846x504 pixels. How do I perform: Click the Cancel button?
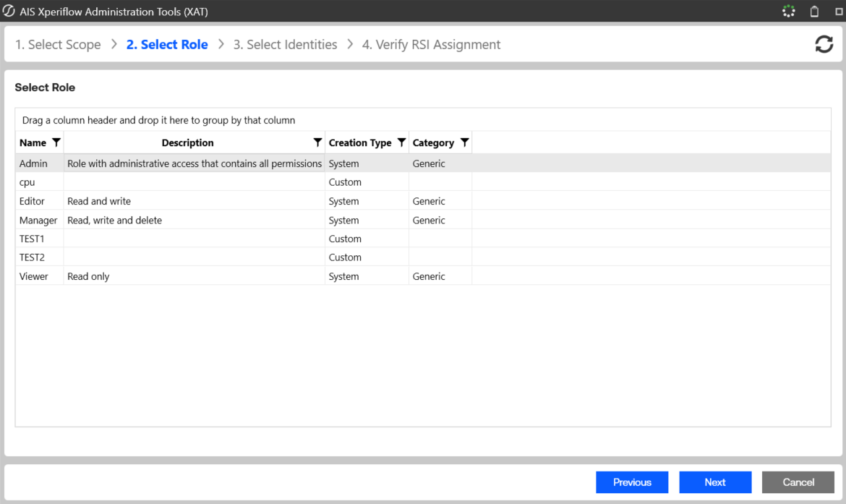pyautogui.click(x=798, y=482)
